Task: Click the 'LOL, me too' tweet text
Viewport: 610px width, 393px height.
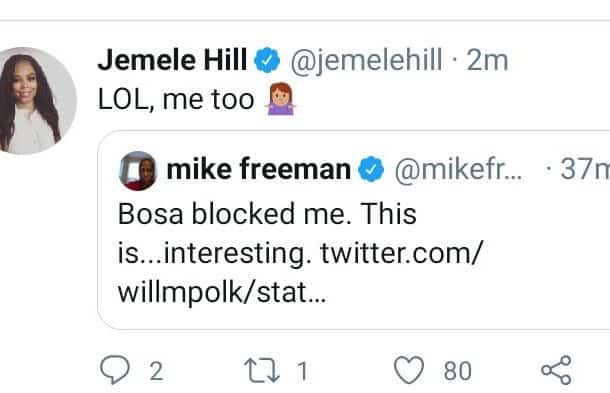Action: tap(176, 99)
